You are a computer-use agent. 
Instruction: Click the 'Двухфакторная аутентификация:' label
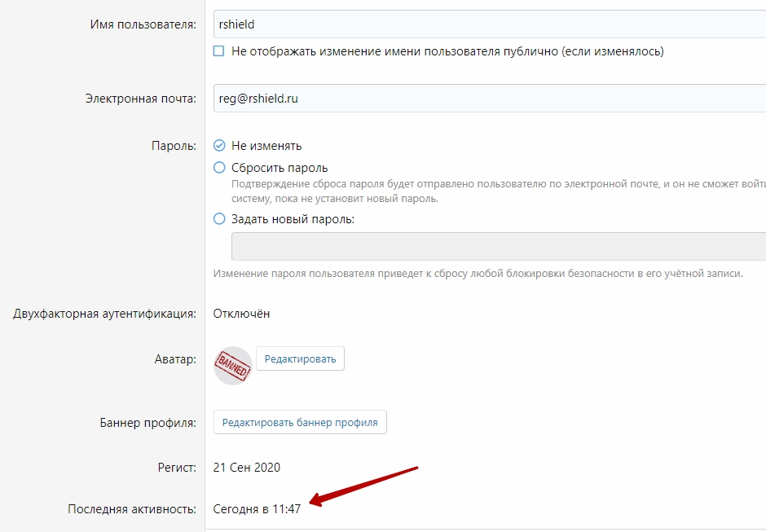point(104,314)
